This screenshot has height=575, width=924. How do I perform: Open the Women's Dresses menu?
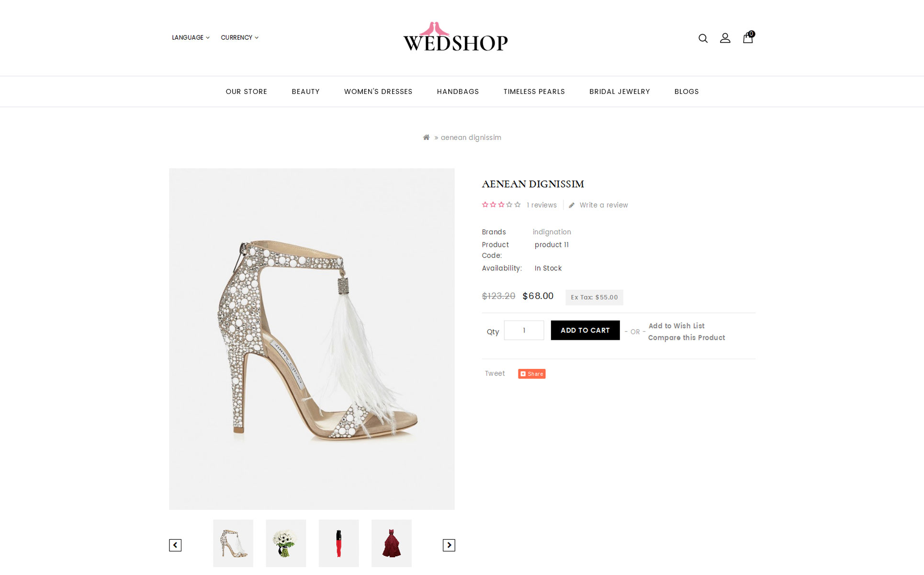(x=378, y=92)
